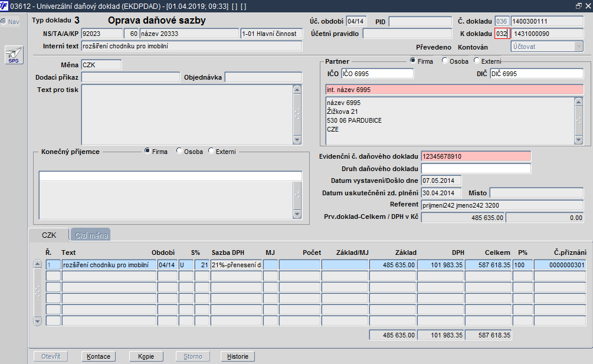This screenshot has height=364, width=593.
Task: Select Externí radio in Partner section
Action: coord(477,61)
